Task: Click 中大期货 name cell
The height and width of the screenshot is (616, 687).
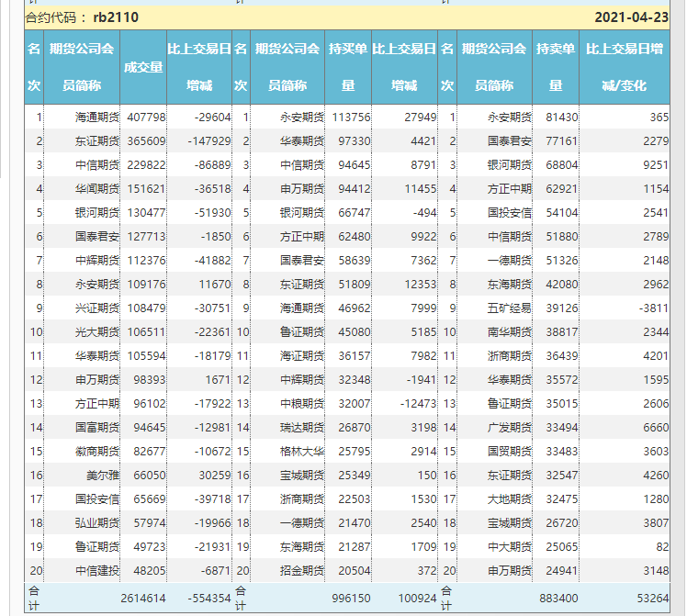Action: click(x=510, y=547)
